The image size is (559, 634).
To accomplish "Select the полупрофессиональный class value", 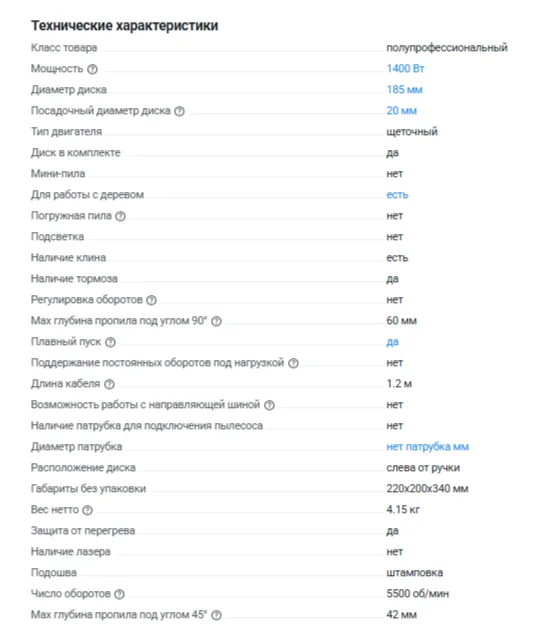I will pos(447,48).
